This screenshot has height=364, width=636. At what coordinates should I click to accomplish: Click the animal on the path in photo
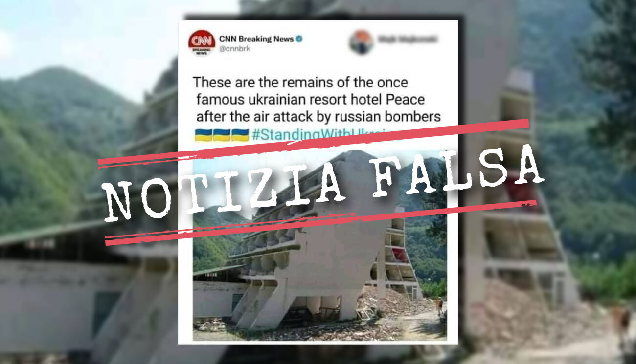439,307
